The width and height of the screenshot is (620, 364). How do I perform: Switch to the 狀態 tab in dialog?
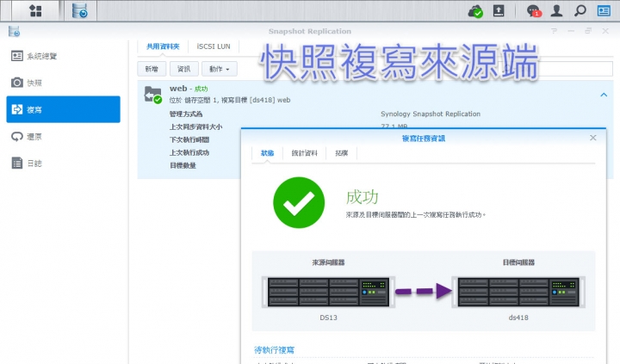(x=267, y=153)
